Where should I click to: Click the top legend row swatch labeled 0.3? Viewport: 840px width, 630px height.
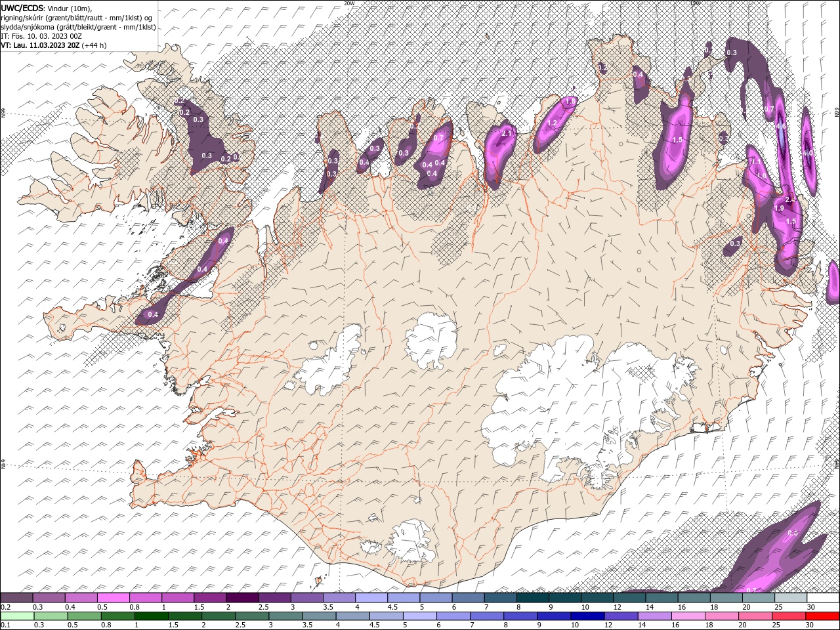click(49, 598)
